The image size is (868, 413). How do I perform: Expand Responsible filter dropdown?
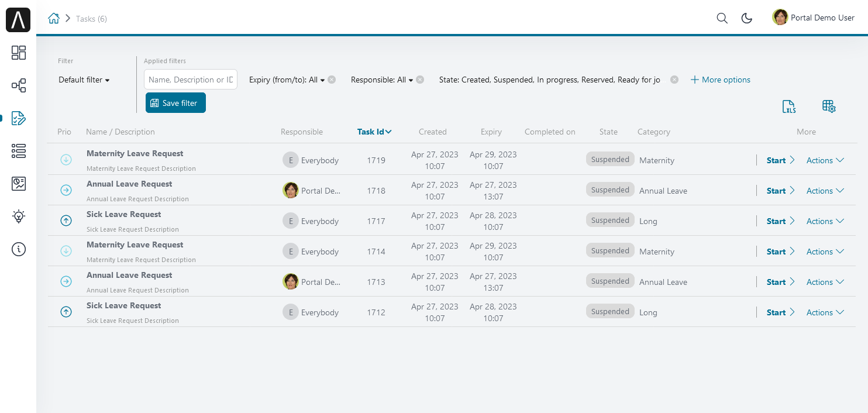[x=382, y=80]
